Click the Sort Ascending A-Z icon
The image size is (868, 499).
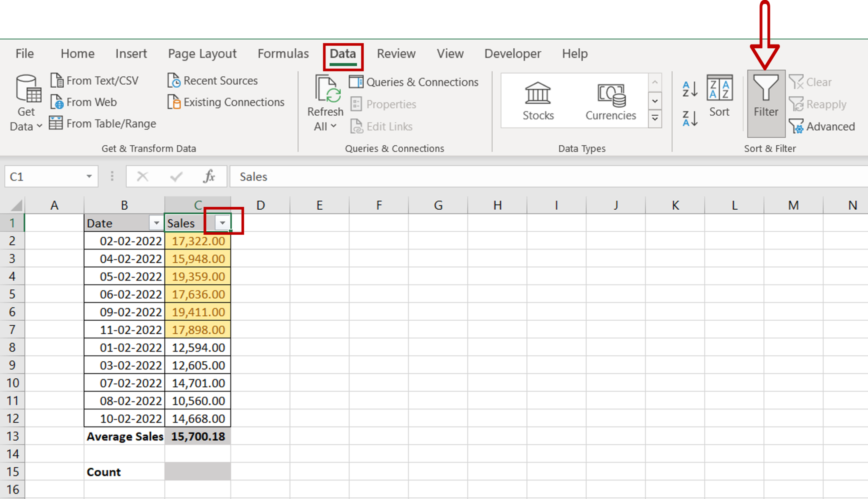coord(688,88)
